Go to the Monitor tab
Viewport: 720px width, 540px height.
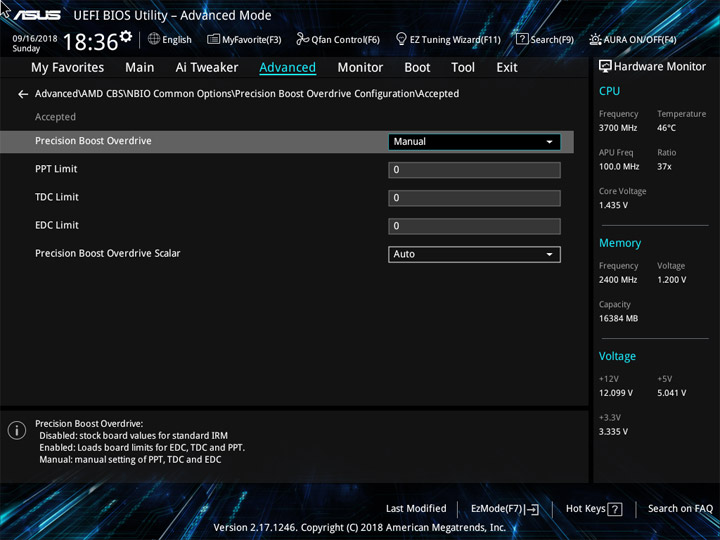360,68
